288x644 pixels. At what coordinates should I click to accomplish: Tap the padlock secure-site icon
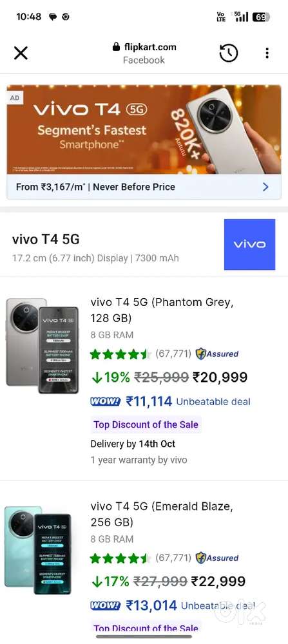[116, 47]
